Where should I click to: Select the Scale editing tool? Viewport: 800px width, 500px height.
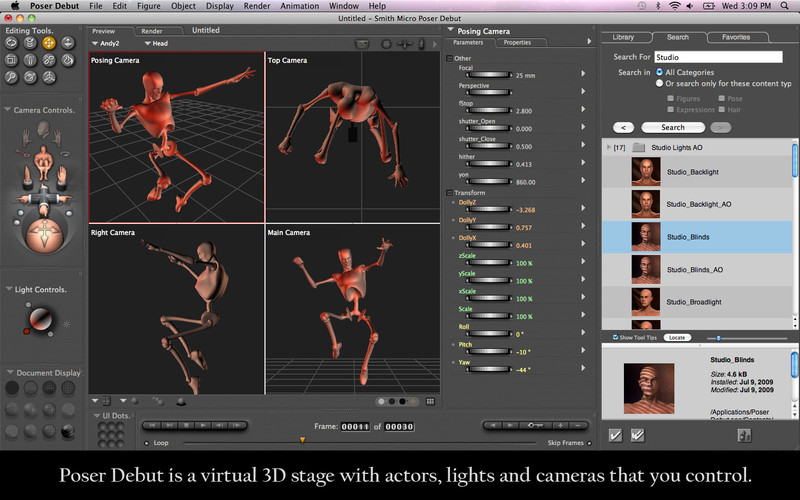(x=11, y=60)
